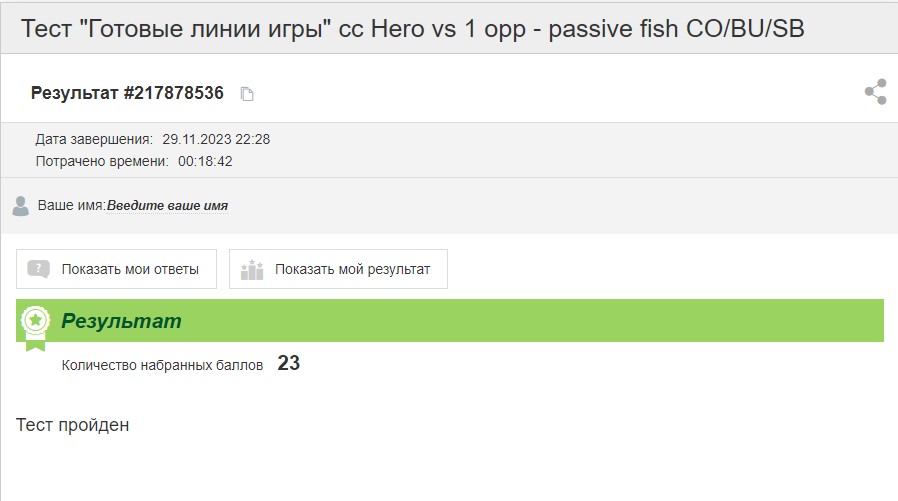Click the podium ranking icon
898x501 pixels.
point(252,269)
